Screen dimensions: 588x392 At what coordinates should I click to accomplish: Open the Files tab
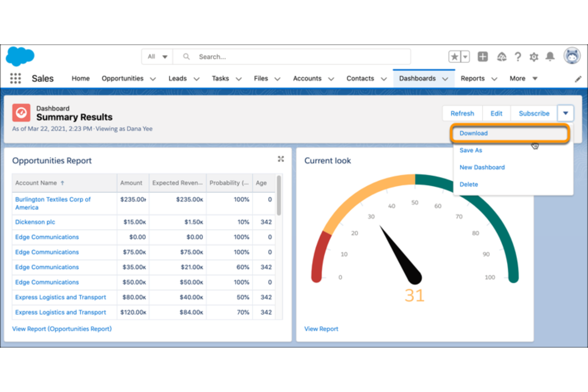pyautogui.click(x=261, y=78)
